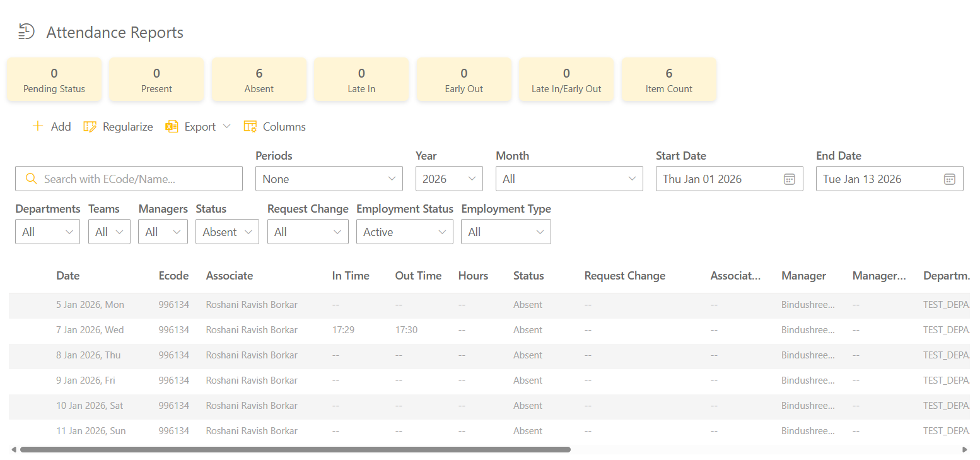This screenshot has width=980, height=460.
Task: Click the Add plus icon
Action: (x=38, y=127)
